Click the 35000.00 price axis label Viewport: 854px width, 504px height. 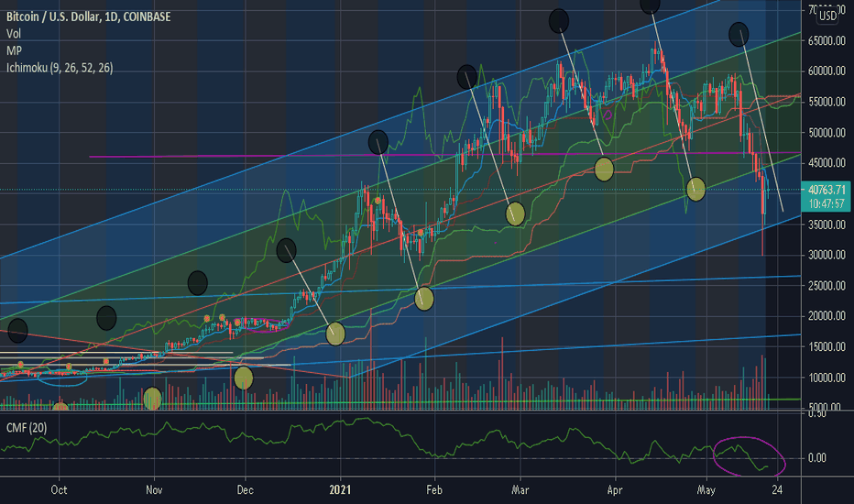pyautogui.click(x=827, y=225)
